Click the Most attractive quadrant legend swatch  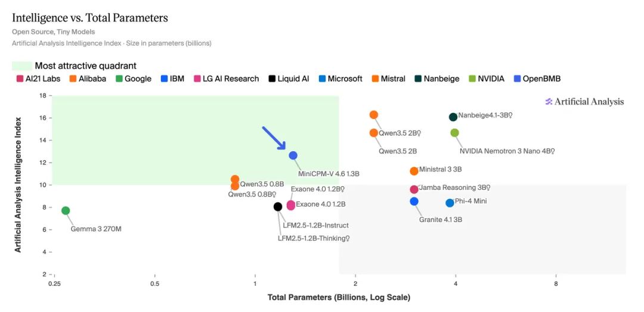(22, 66)
